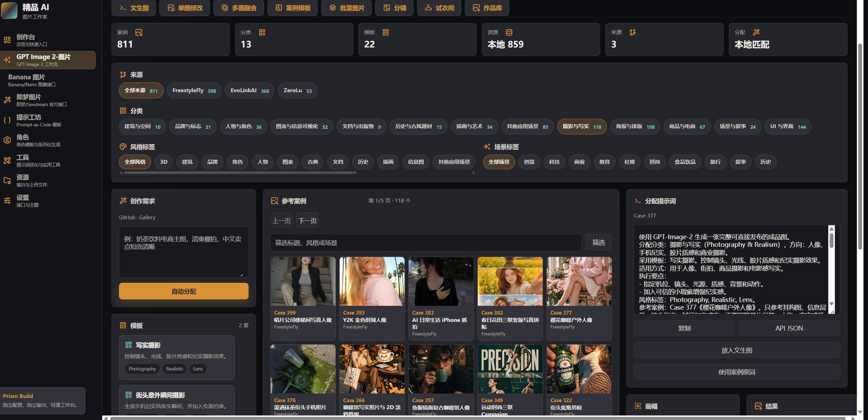Click the frame icon beside 画幅
The image size is (868, 420).
click(638, 406)
